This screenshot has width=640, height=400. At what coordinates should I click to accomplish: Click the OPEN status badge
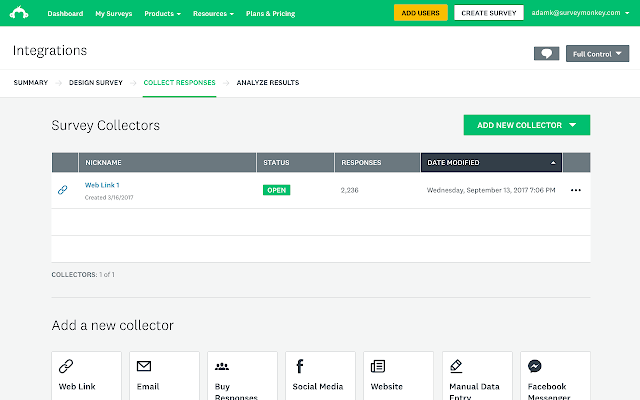click(x=276, y=190)
